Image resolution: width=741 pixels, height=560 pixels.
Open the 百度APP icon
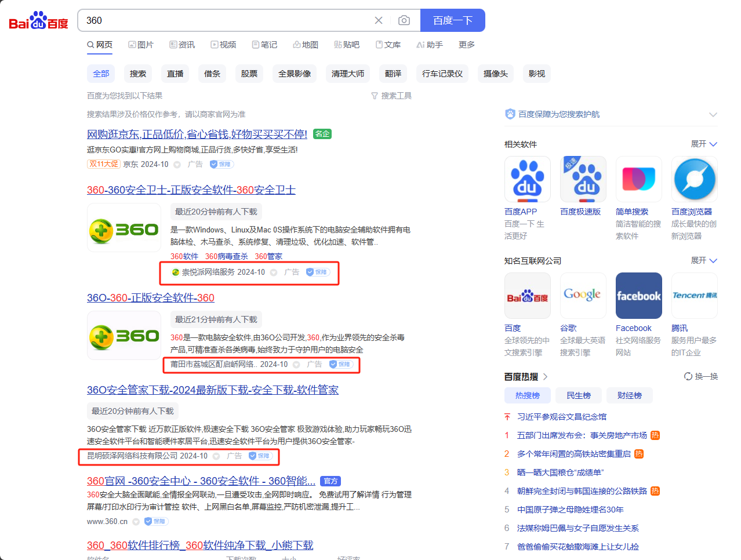click(528, 179)
